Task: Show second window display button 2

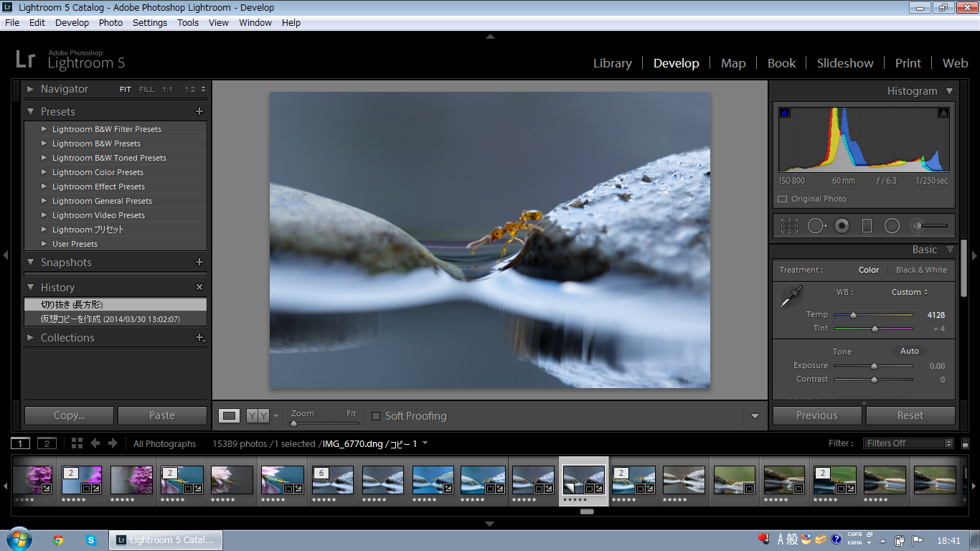Action: [47, 443]
